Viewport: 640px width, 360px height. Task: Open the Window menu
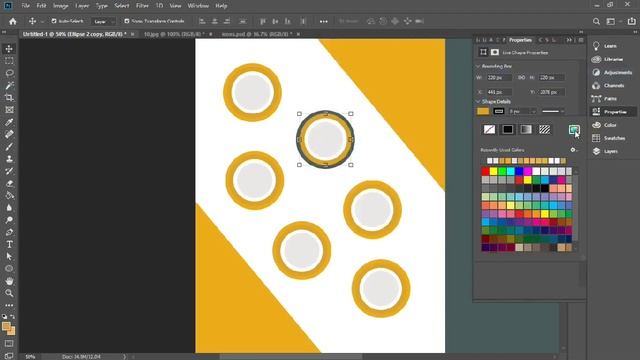198,6
